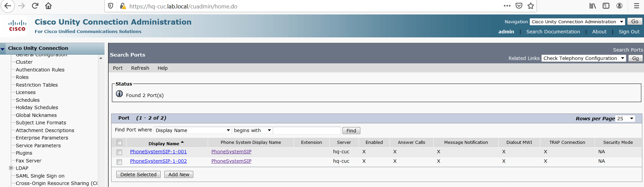Check the PhoneSystemSIP-1-002 row checkbox
The width and height of the screenshot is (644, 187).
coord(119,162)
